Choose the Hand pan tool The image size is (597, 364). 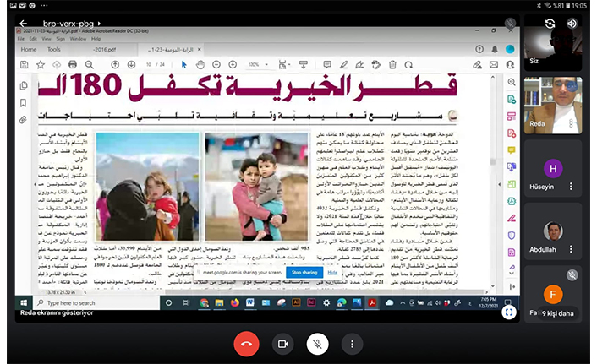coord(200,65)
